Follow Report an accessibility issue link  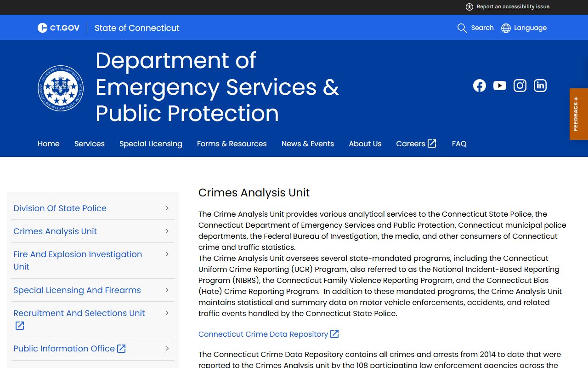click(514, 6)
